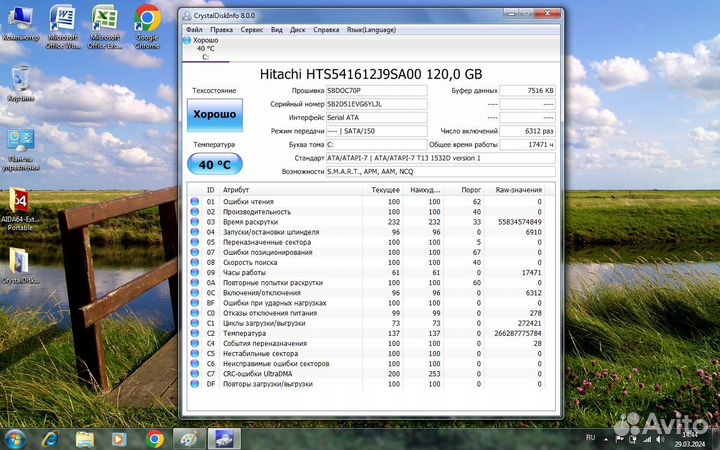Switch to Paint in the taskbar

189,439
